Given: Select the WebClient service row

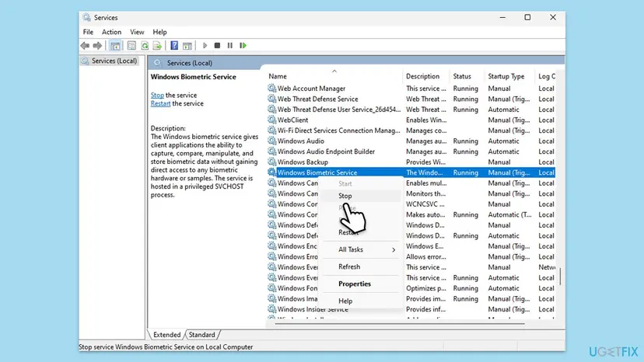Looking at the screenshot, I should 411,120.
